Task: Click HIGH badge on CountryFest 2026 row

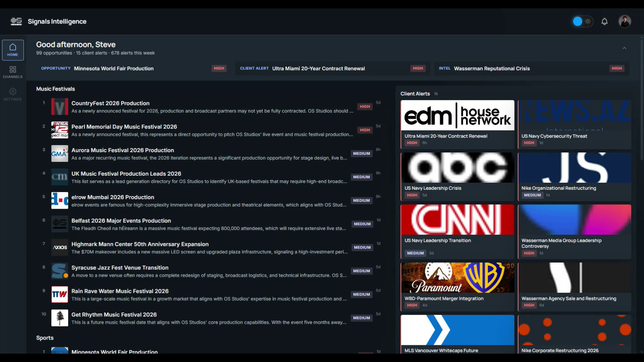Action: 365,107
